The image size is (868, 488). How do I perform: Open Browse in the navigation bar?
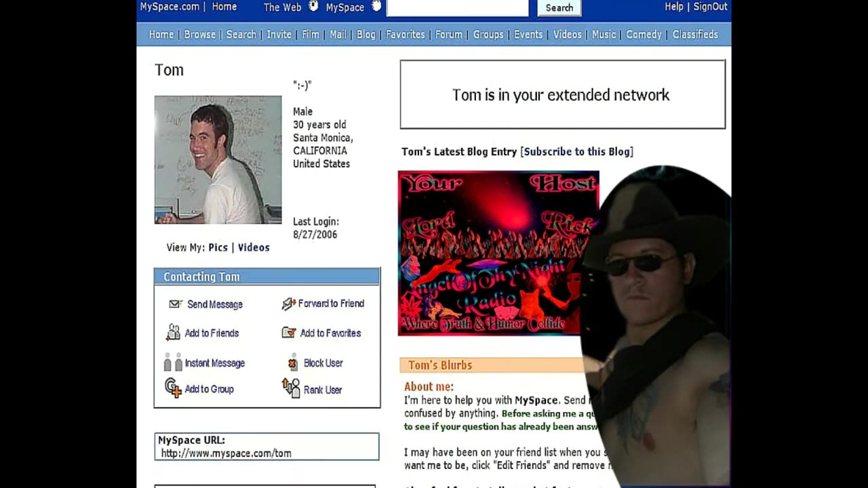(x=200, y=35)
